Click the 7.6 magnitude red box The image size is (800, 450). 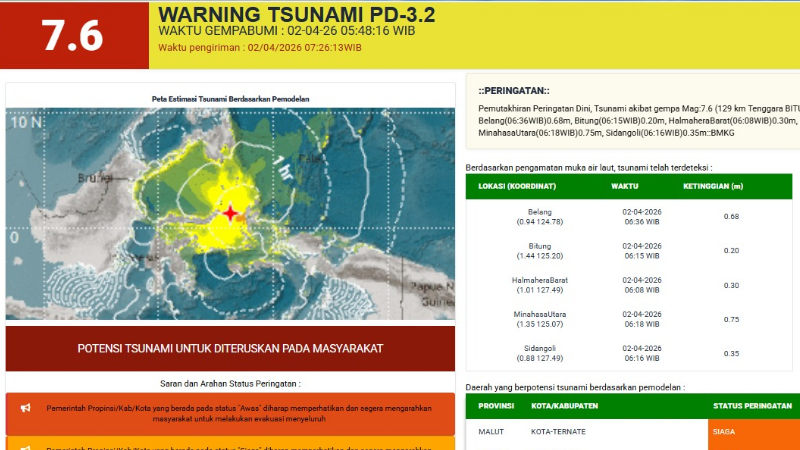pos(71,35)
